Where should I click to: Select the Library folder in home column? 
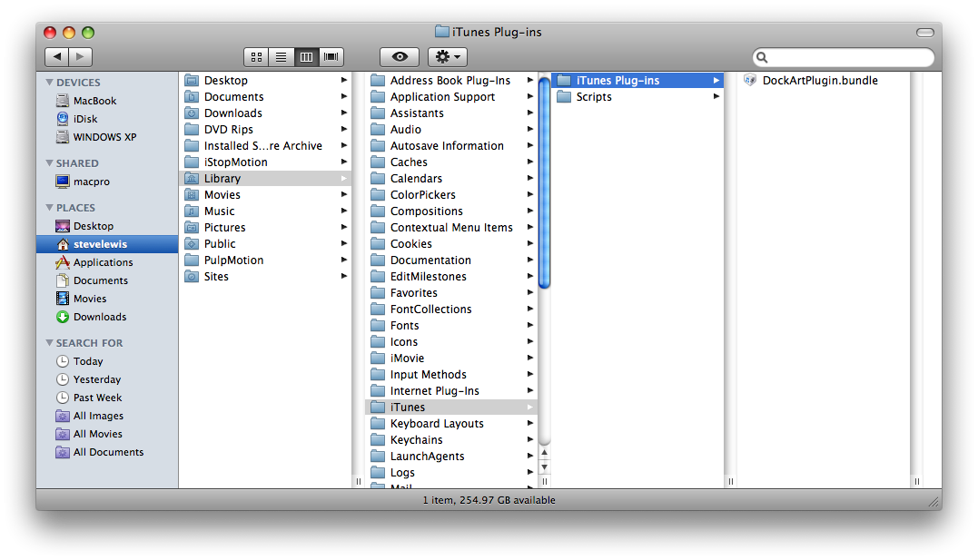point(266,179)
